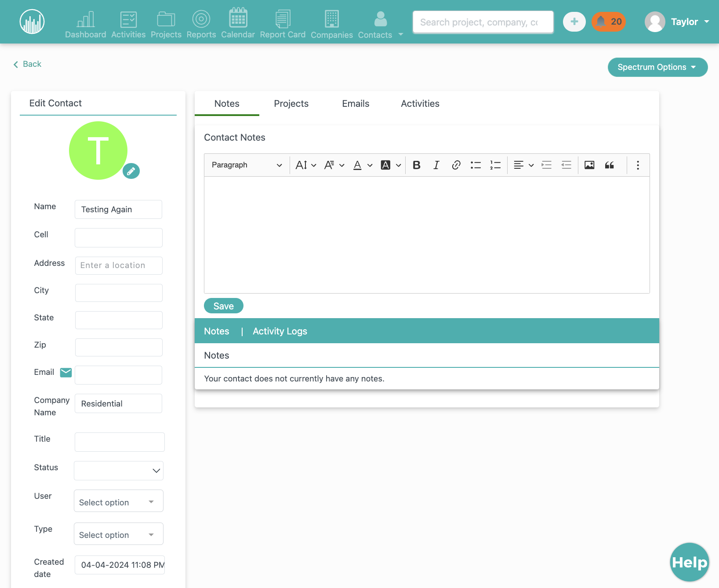Expand the Status dropdown

pyautogui.click(x=119, y=471)
